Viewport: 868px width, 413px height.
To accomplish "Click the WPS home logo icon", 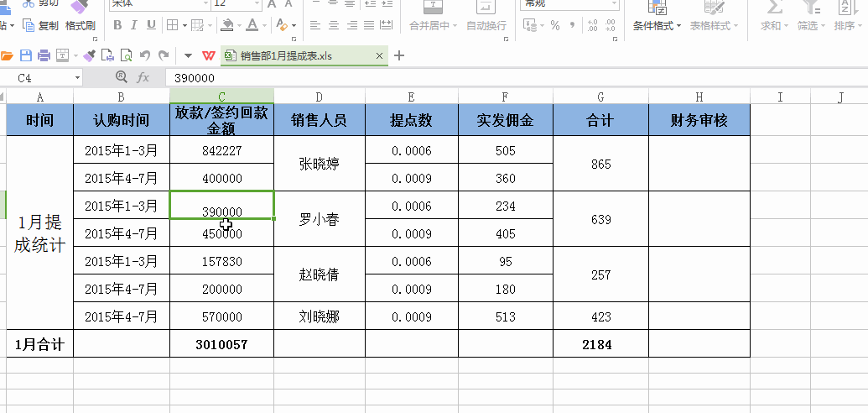I will coord(209,56).
